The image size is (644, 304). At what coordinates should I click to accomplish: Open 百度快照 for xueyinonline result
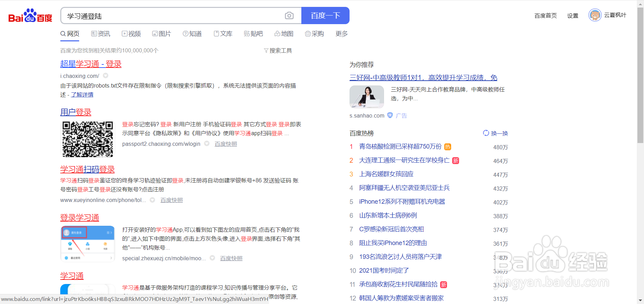(x=172, y=200)
